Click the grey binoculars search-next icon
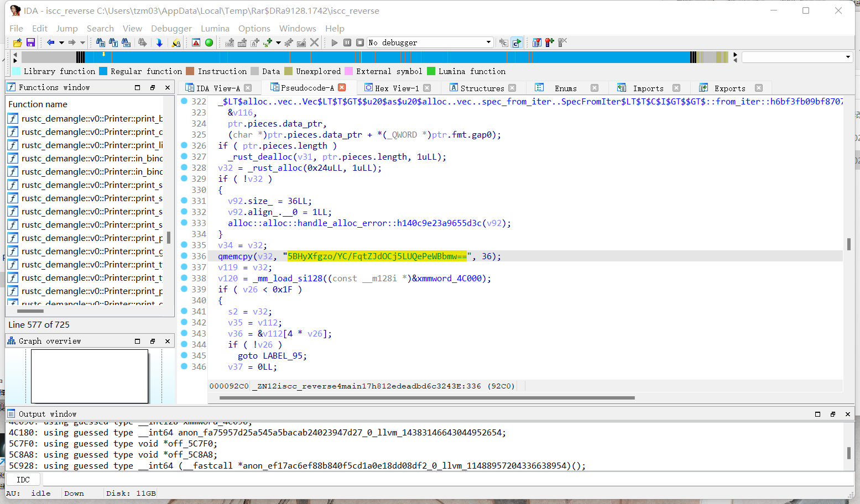The width and height of the screenshot is (860, 504). pyautogui.click(x=143, y=43)
